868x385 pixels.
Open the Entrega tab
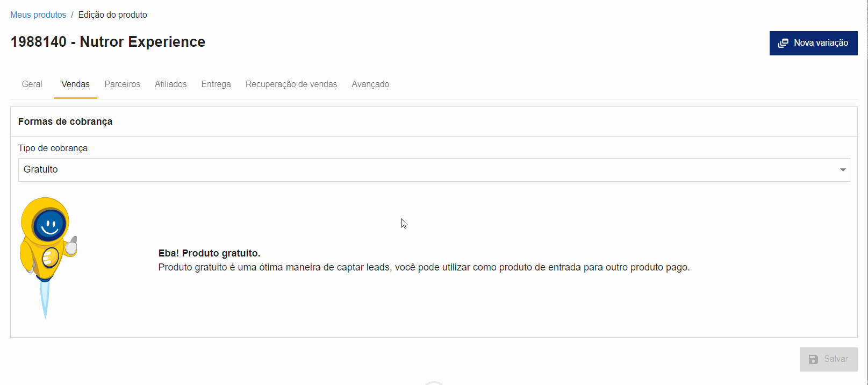pyautogui.click(x=216, y=84)
